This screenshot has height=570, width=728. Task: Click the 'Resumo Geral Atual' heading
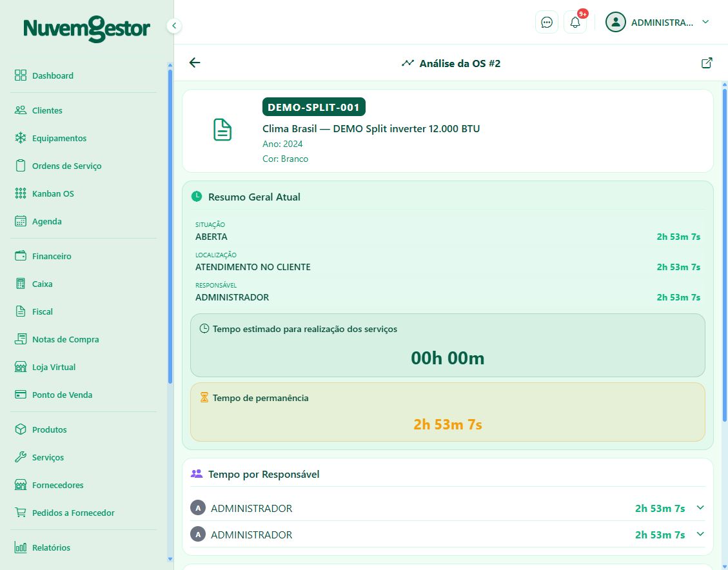click(x=254, y=197)
